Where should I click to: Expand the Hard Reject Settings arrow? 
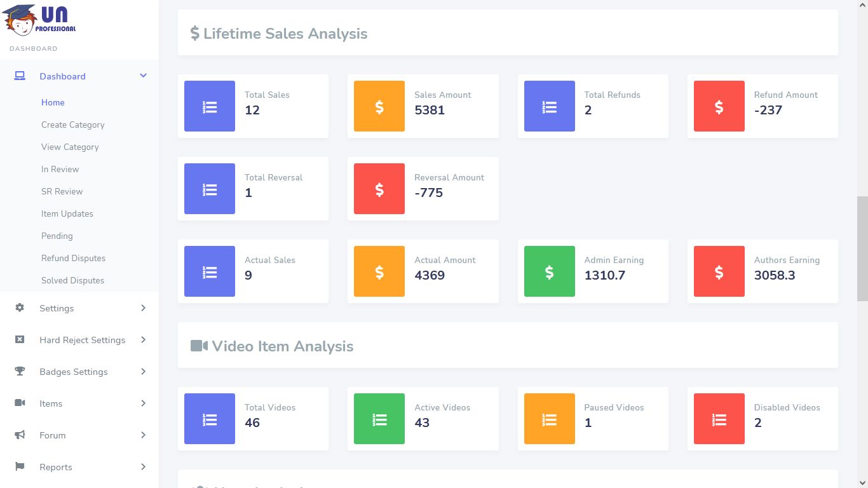(143, 340)
